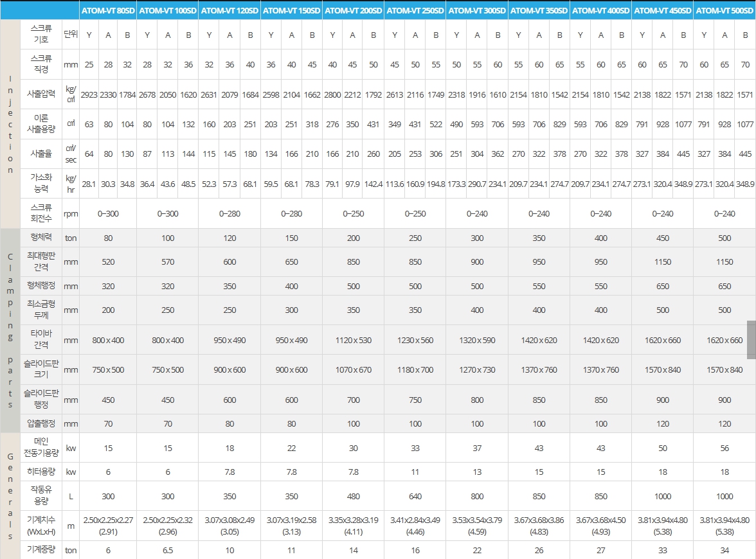The height and width of the screenshot is (559, 756).
Task: Click the 히터용량 row label
Action: tap(41, 472)
